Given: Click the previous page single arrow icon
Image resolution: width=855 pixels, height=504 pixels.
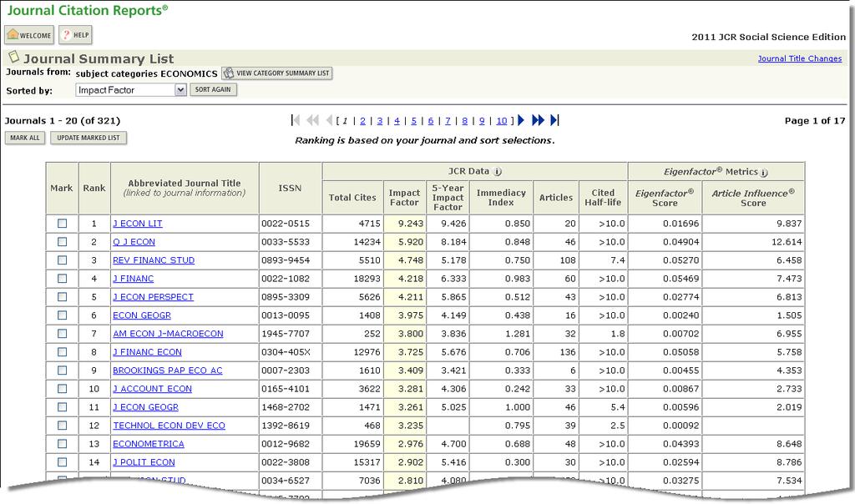Looking at the screenshot, I should [329, 120].
